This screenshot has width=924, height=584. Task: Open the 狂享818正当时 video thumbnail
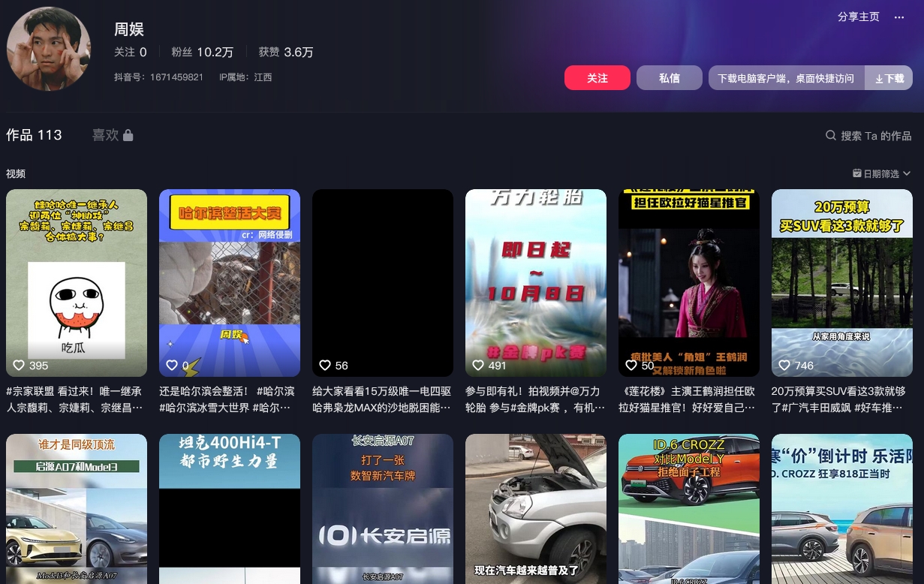842,509
